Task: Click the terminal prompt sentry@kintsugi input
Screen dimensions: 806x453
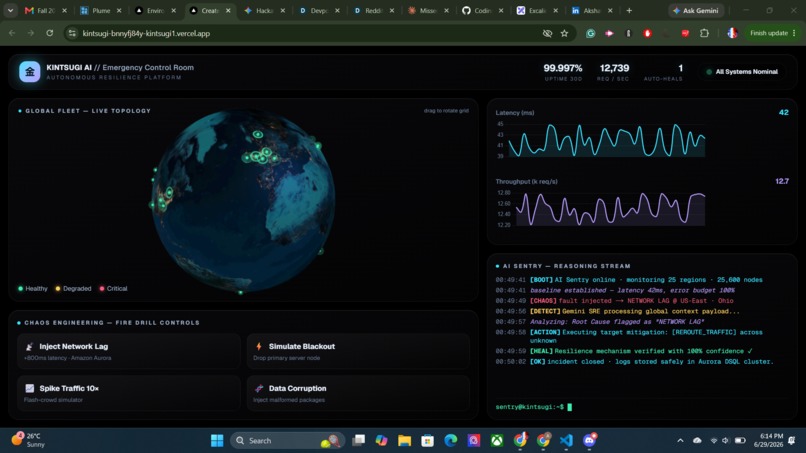Action: click(x=534, y=407)
